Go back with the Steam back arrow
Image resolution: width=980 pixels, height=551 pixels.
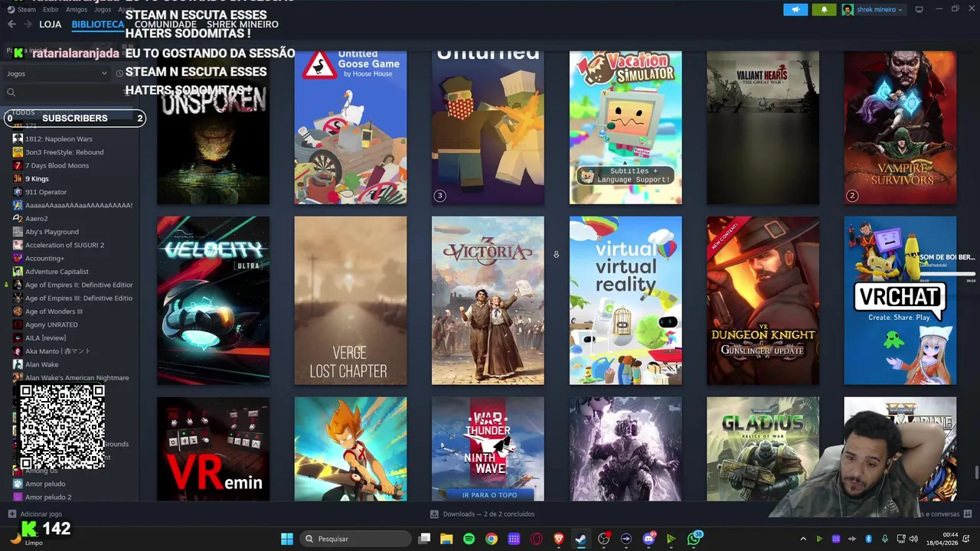coord(11,24)
